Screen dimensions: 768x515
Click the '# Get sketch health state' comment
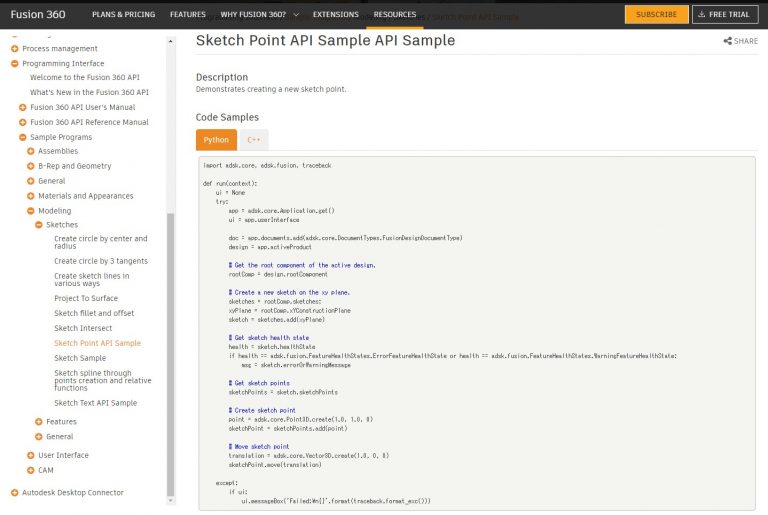click(269, 338)
